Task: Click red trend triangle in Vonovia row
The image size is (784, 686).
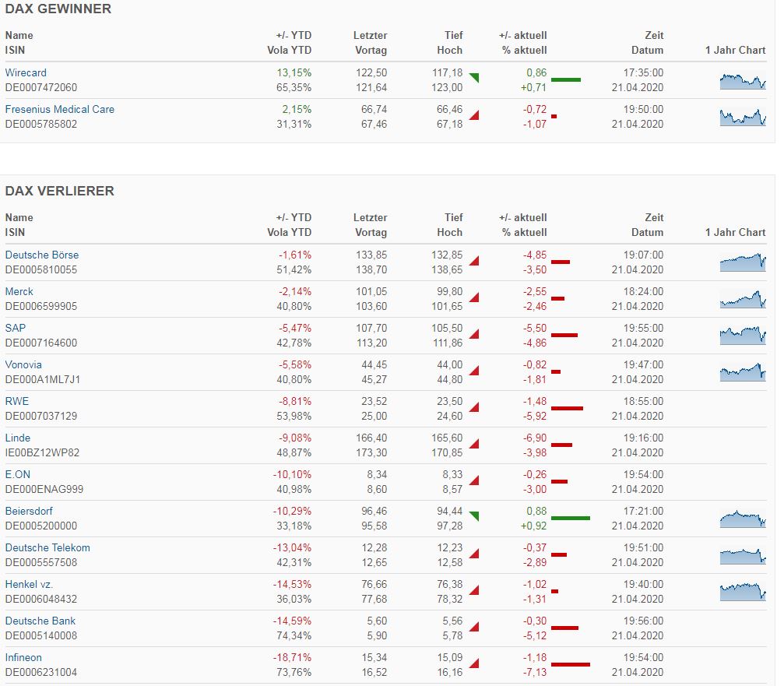Action: (475, 371)
